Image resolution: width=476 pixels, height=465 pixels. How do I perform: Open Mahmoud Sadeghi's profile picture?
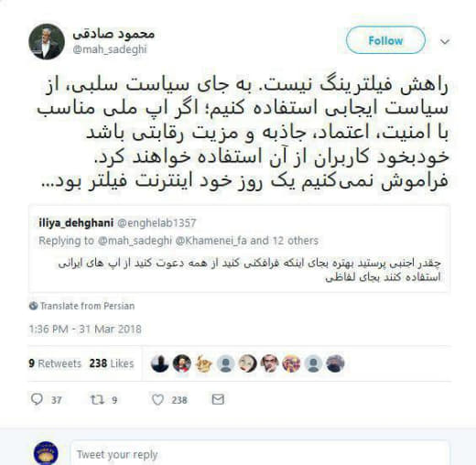[x=47, y=41]
